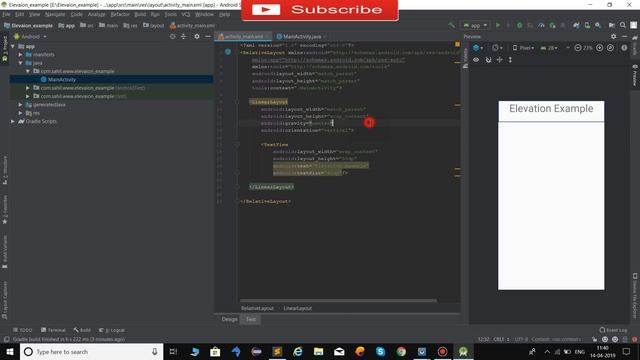Switch to MainActivity.java editor tab
640x360 pixels.
click(x=302, y=36)
